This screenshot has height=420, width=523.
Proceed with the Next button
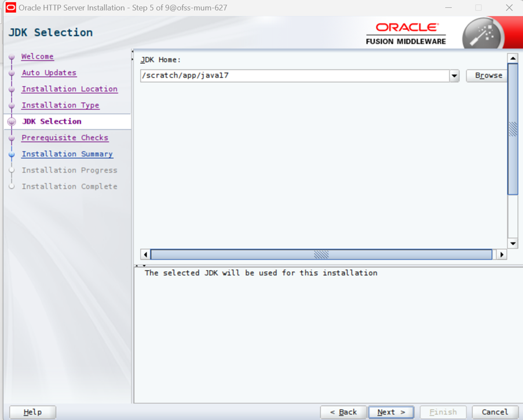click(x=391, y=412)
